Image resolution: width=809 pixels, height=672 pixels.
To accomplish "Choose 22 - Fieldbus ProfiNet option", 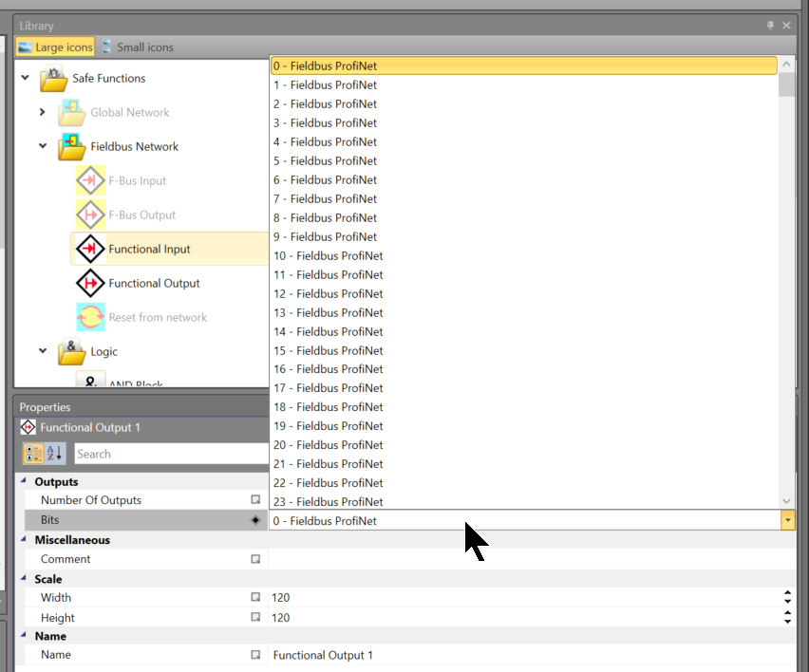I will [524, 483].
